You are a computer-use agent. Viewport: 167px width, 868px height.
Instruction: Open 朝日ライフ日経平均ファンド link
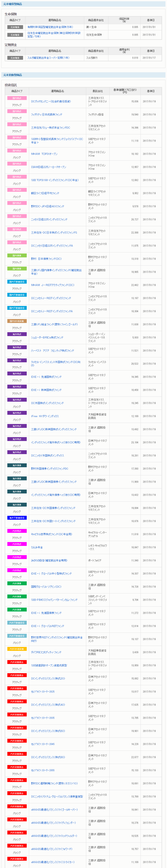(45, 194)
